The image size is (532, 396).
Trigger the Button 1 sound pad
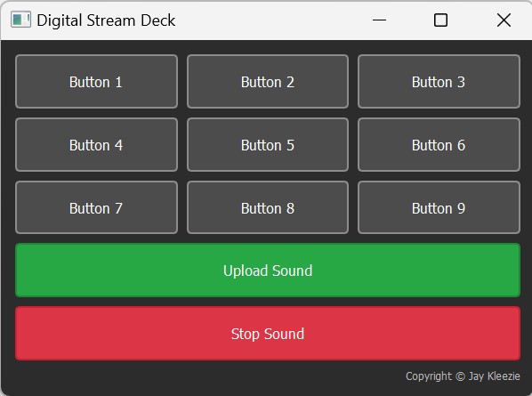pyautogui.click(x=96, y=82)
